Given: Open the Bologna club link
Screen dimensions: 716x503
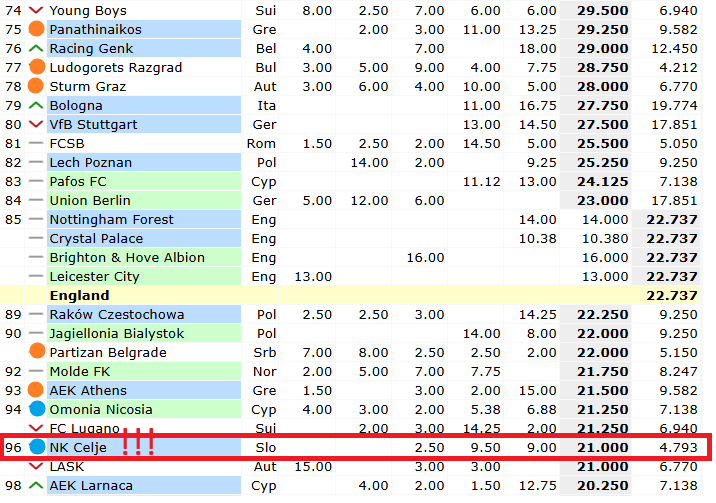Looking at the screenshot, I should (76, 105).
